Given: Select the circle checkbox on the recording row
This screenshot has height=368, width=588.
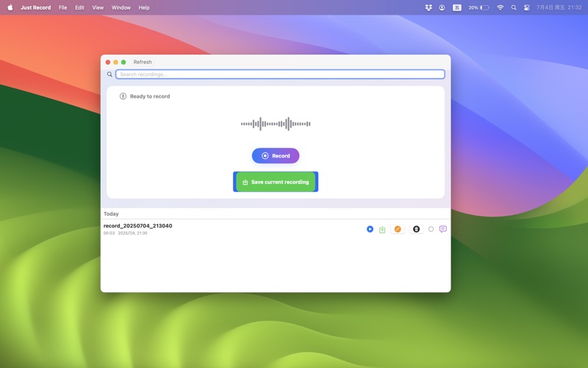Looking at the screenshot, I should point(431,229).
